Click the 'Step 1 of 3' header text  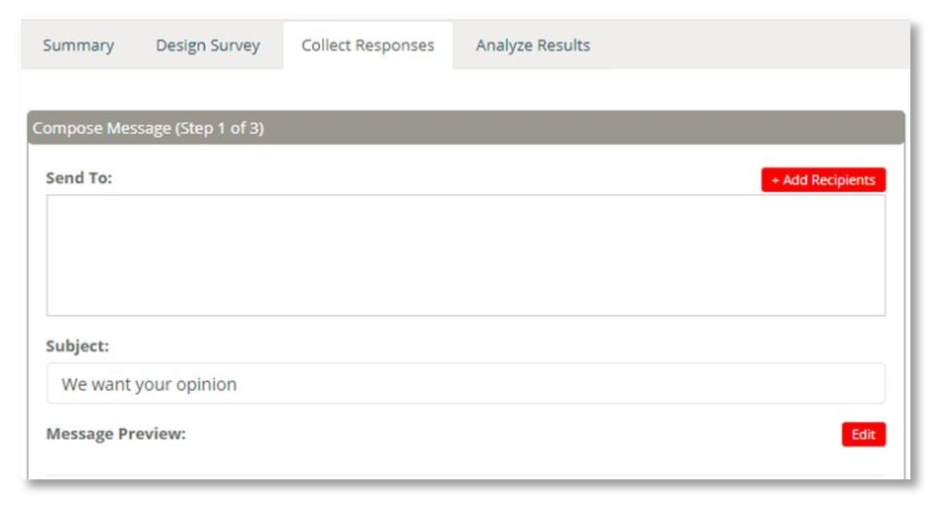click(219, 129)
